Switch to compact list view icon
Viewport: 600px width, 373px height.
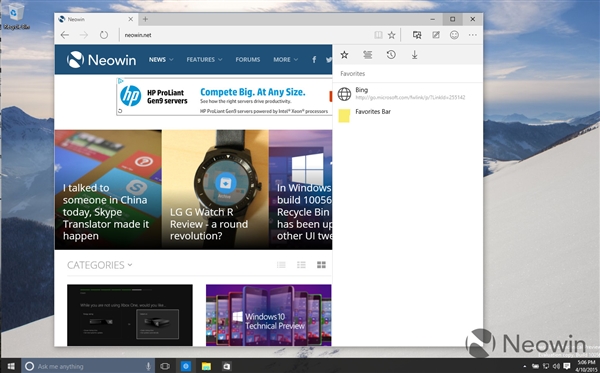(x=281, y=265)
